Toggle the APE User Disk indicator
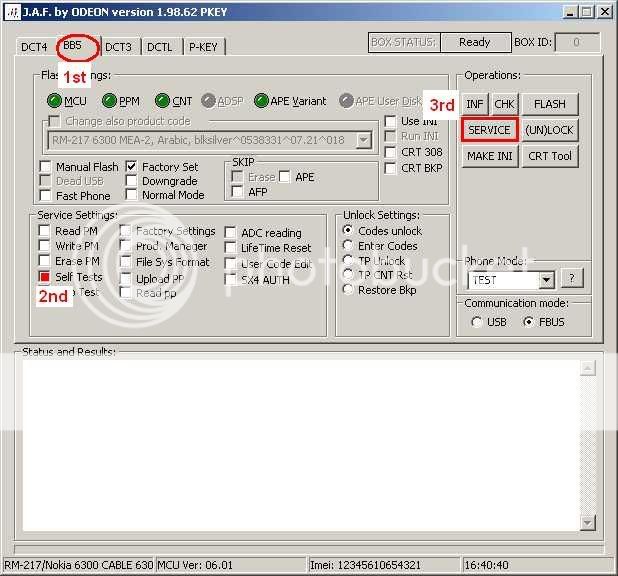The height and width of the screenshot is (576, 618). coord(346,101)
